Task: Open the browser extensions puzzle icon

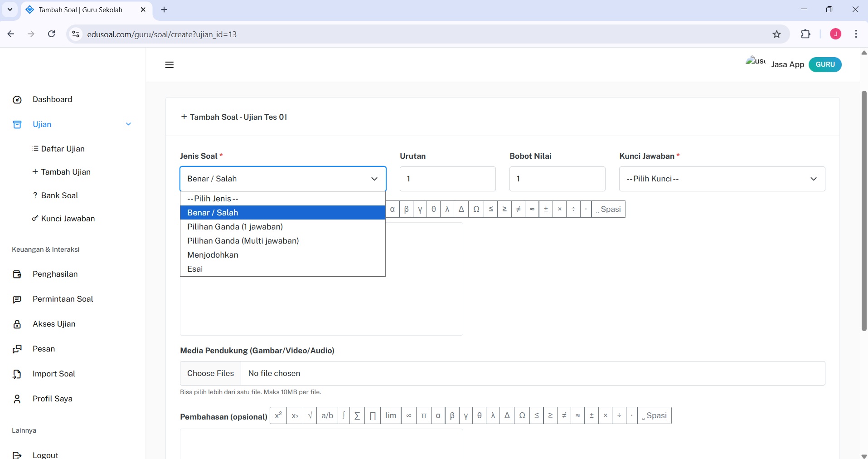Action: click(805, 34)
